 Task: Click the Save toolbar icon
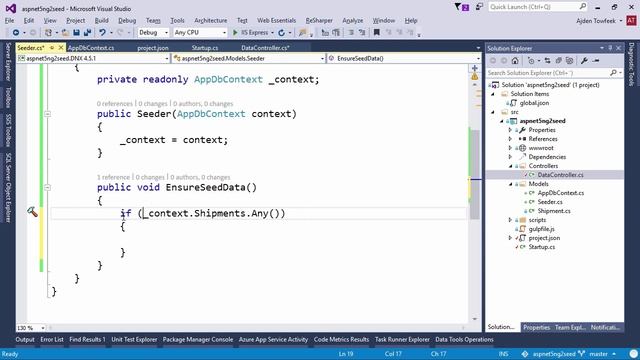pyautogui.click(x=76, y=33)
